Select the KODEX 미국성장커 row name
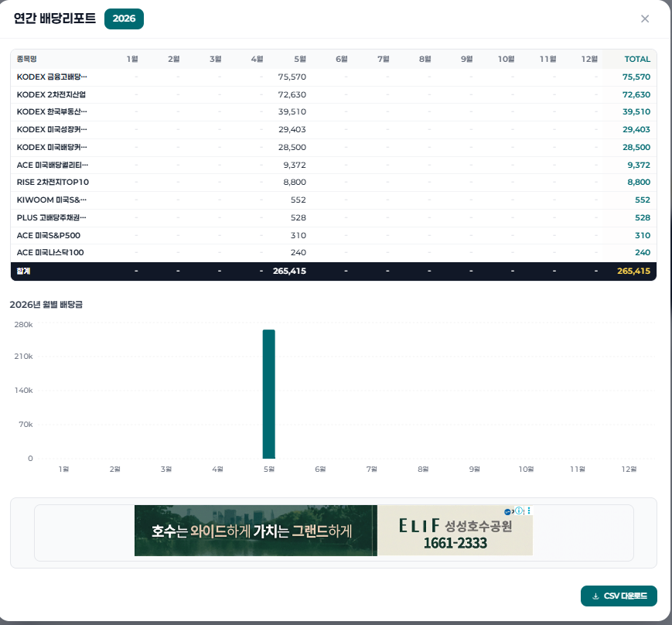This screenshot has width=672, height=625. [52, 129]
